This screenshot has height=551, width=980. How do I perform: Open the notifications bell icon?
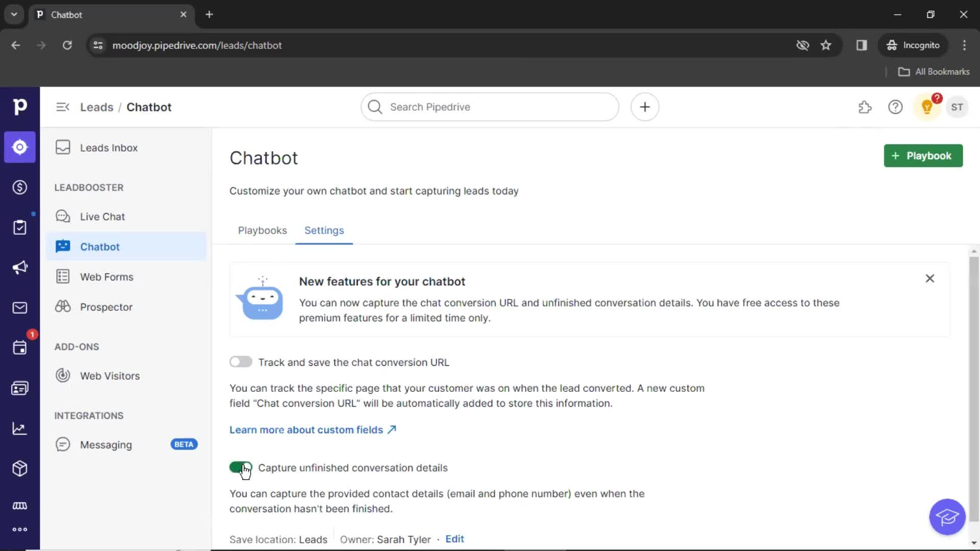pyautogui.click(x=927, y=107)
